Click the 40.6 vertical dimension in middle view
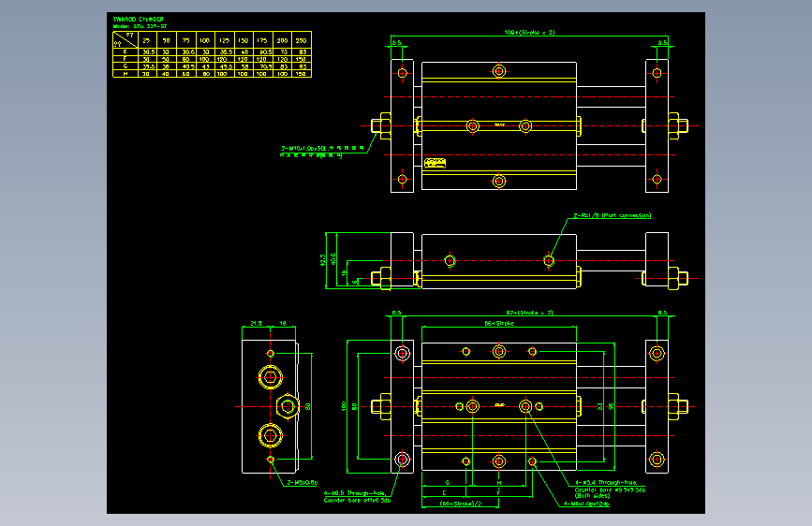Viewport: 812px width, 526px height. click(x=333, y=258)
